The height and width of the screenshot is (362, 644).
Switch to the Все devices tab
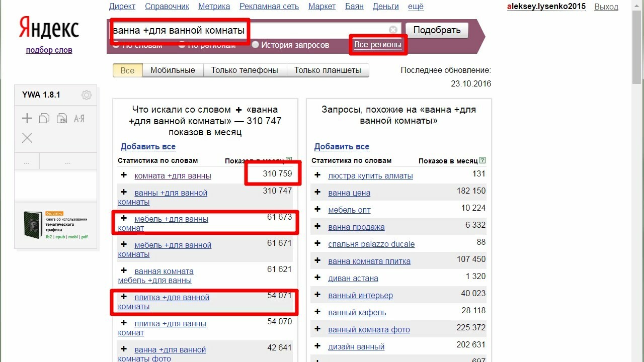click(x=128, y=70)
